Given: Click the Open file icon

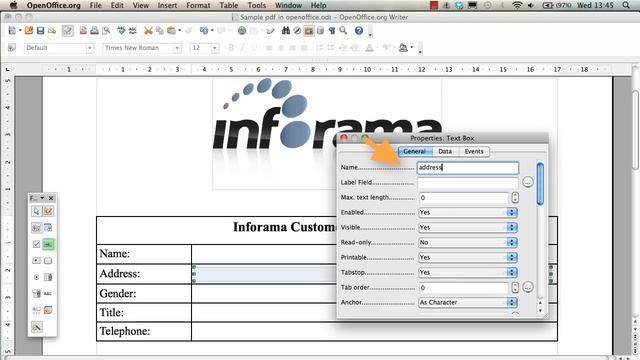Looking at the screenshot, I should click(29, 31).
